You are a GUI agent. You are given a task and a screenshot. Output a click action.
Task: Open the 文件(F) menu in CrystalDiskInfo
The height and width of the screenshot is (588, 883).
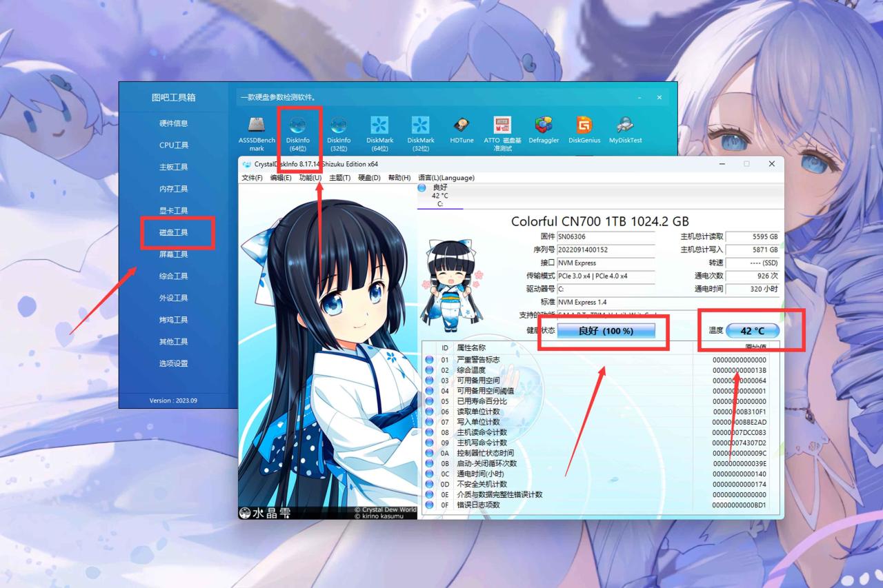pos(252,178)
